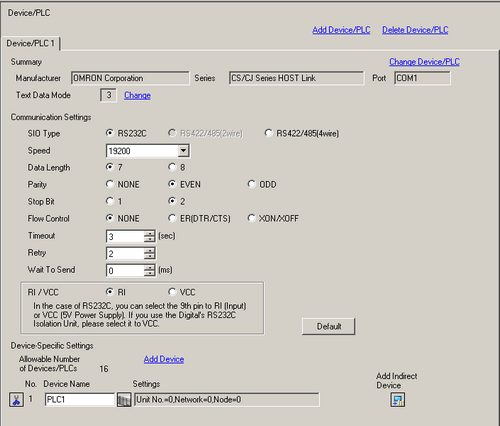The image size is (500, 426).
Task: Select VCC for the 9th pin
Action: pyautogui.click(x=182, y=292)
